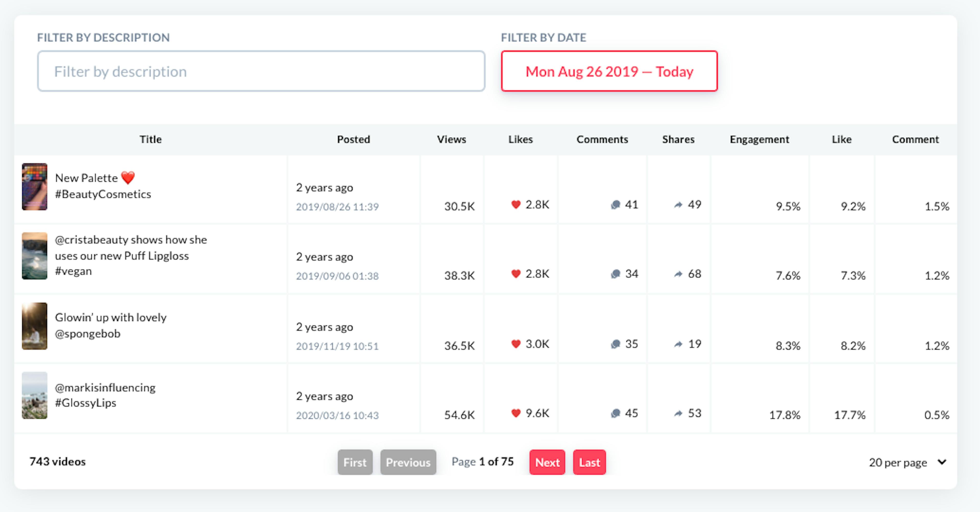Click the comment bubble icon next to 34
This screenshot has height=512, width=980.
coord(616,274)
